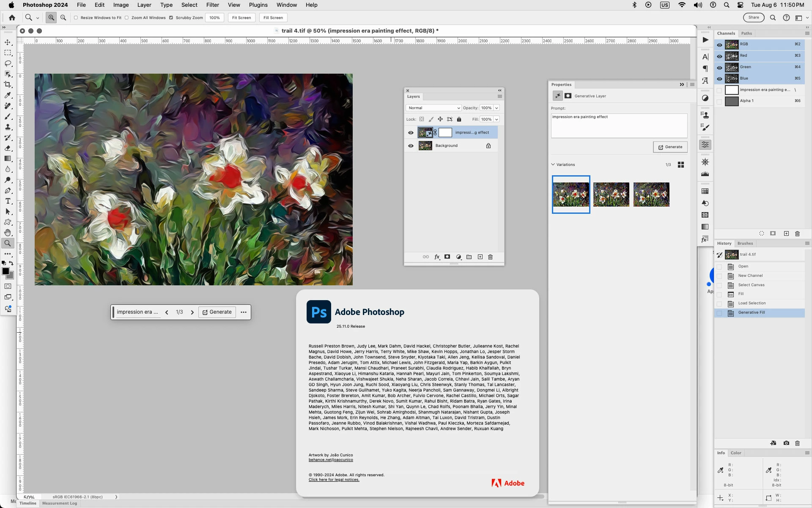Select the Hand tool

click(x=8, y=233)
